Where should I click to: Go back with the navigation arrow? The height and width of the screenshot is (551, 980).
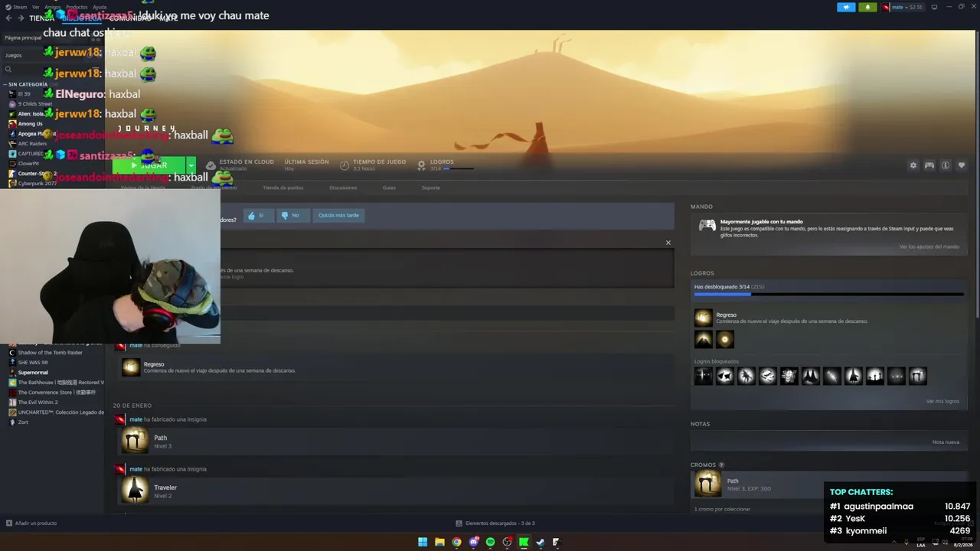click(x=8, y=18)
